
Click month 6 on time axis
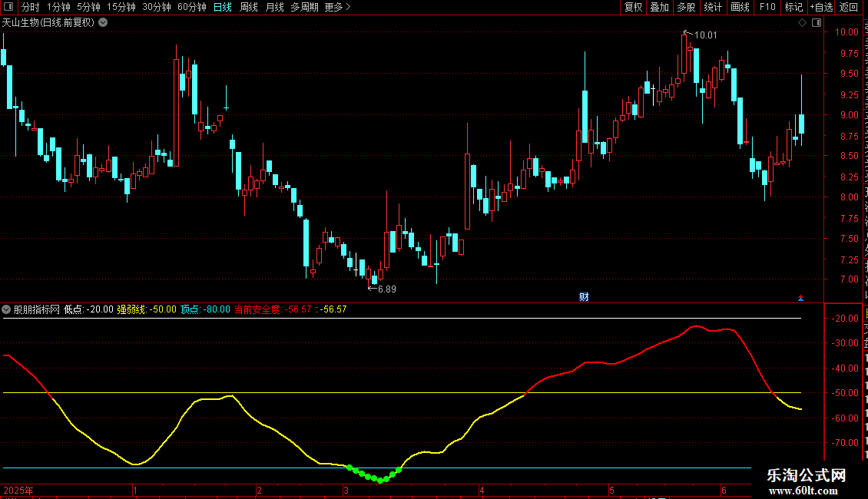click(x=724, y=490)
